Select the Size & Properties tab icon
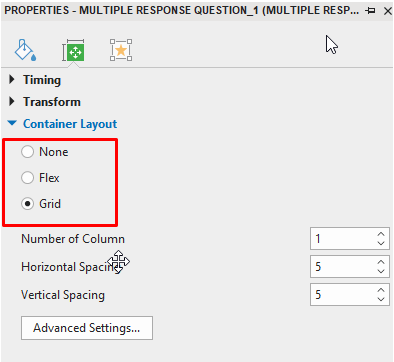The height and width of the screenshot is (362, 394). pyautogui.click(x=73, y=50)
